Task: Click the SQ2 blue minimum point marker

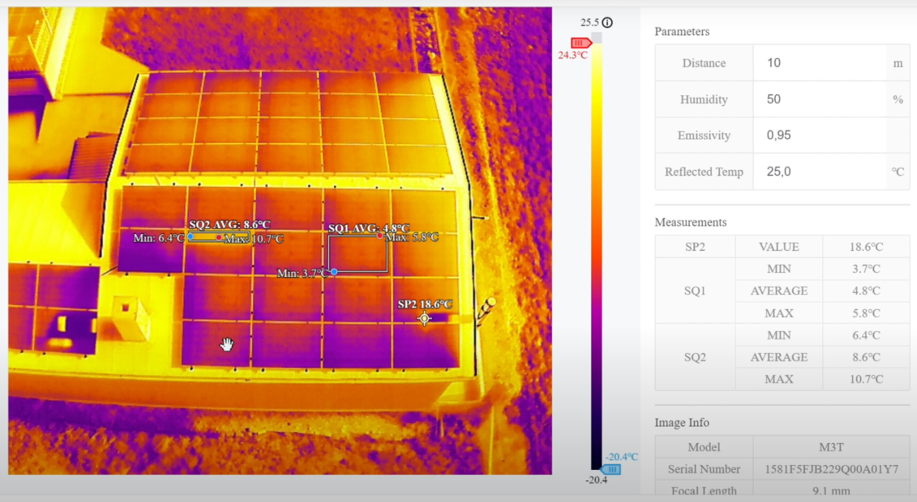Action: click(191, 237)
